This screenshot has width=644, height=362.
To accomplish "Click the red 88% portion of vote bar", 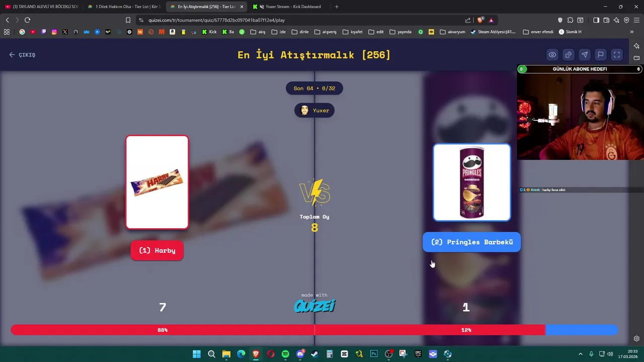I will pos(278,330).
